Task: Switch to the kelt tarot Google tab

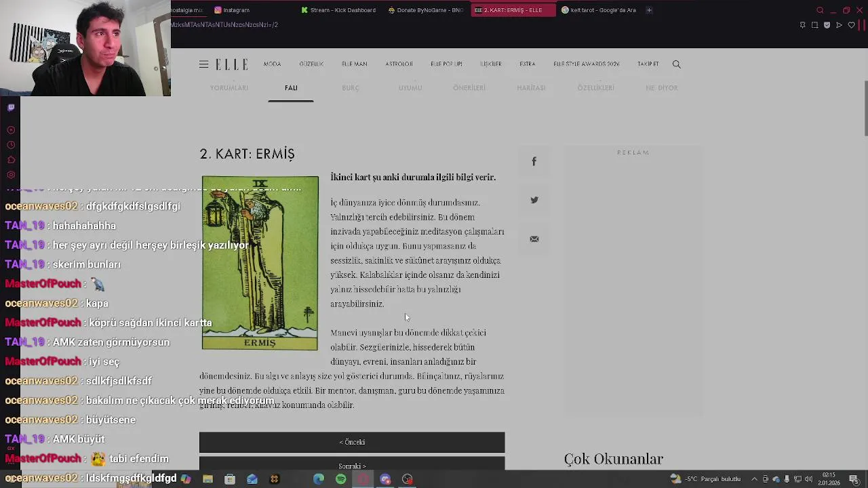Action: pos(599,10)
